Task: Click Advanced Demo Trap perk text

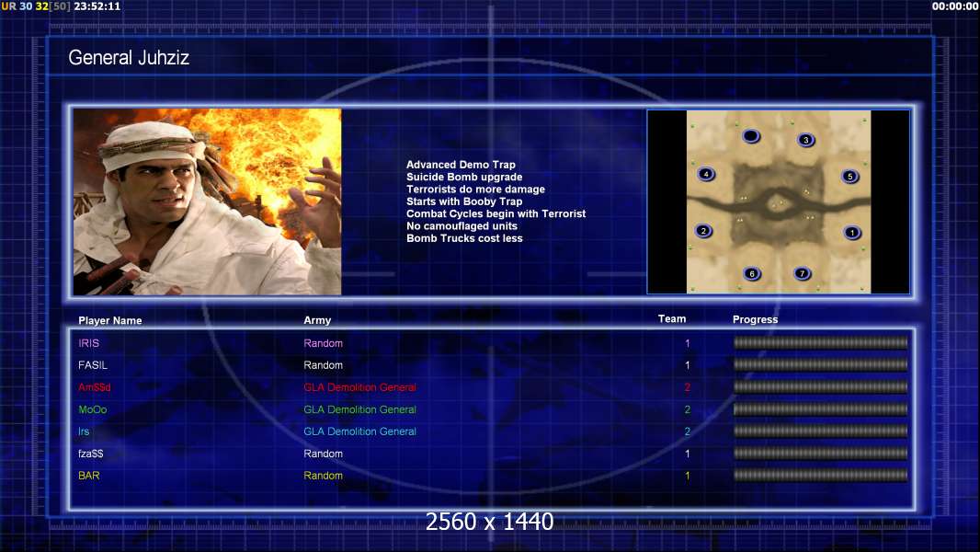Action: [461, 165]
